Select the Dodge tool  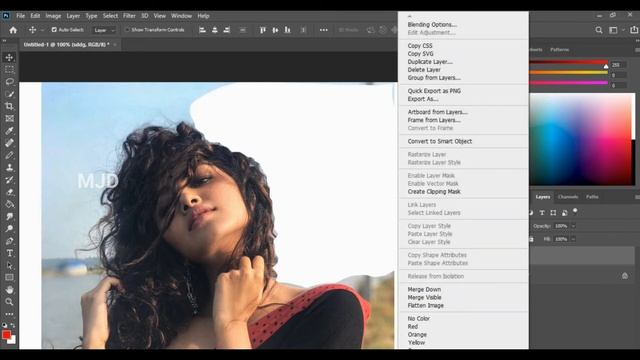[9, 229]
